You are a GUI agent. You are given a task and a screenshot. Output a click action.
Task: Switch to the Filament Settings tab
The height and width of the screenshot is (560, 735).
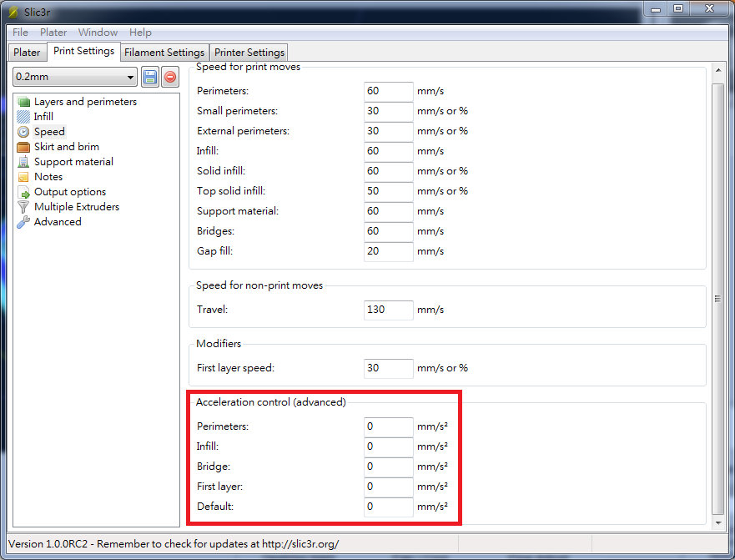164,52
